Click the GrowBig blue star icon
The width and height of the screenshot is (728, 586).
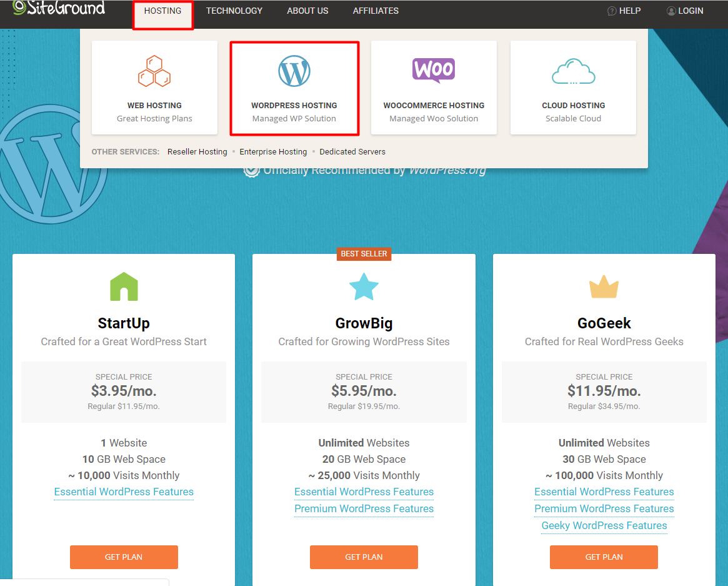pyautogui.click(x=364, y=286)
